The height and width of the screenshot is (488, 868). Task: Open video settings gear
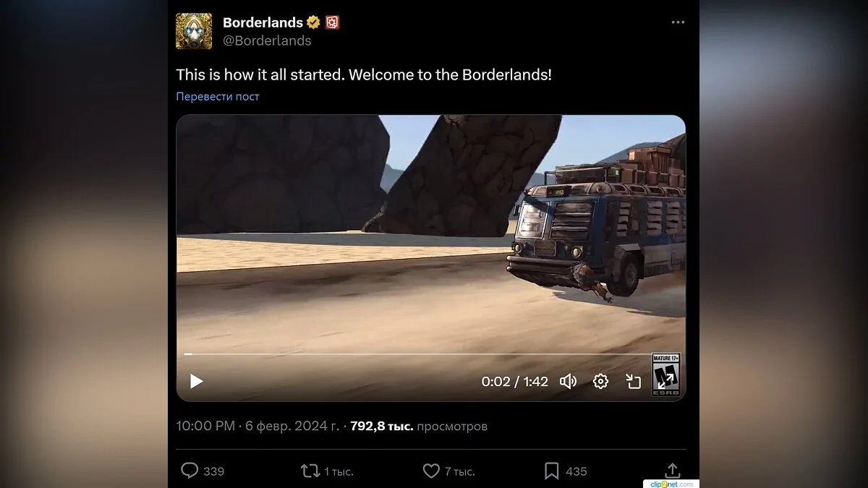[600, 381]
